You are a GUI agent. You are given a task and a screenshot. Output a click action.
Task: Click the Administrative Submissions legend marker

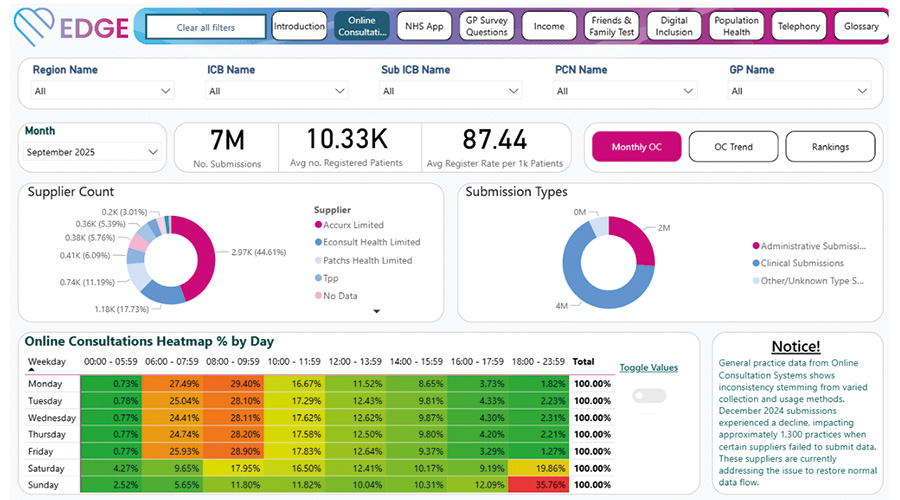pos(755,246)
